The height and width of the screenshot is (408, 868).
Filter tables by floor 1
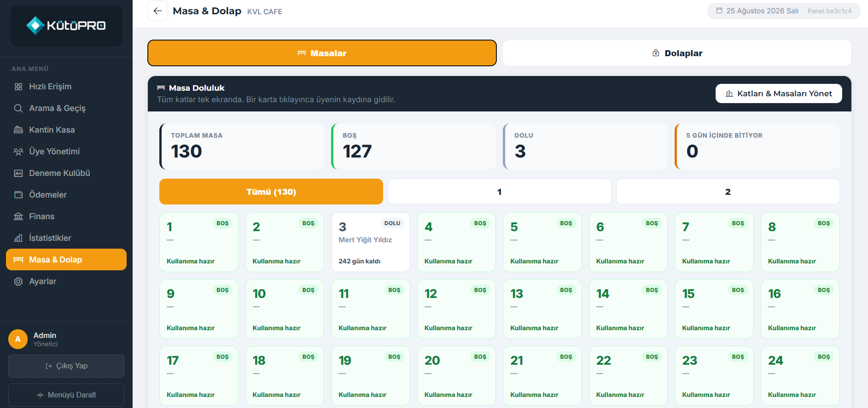pyautogui.click(x=500, y=192)
